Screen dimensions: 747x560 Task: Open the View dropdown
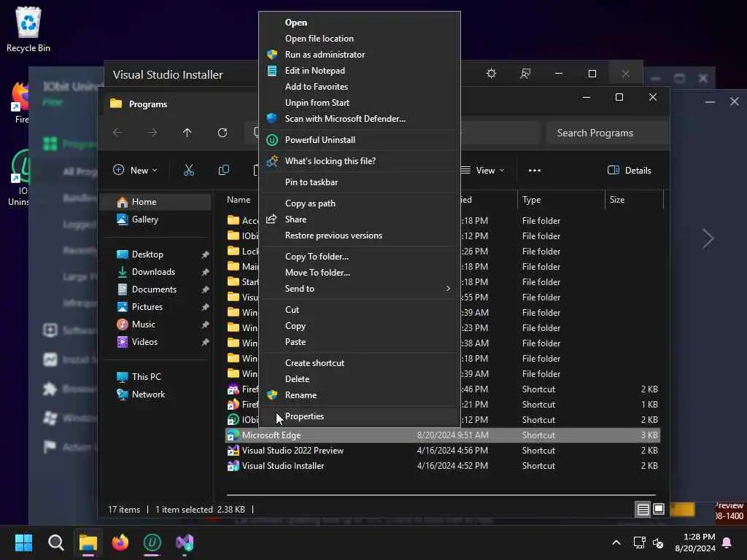coord(483,171)
